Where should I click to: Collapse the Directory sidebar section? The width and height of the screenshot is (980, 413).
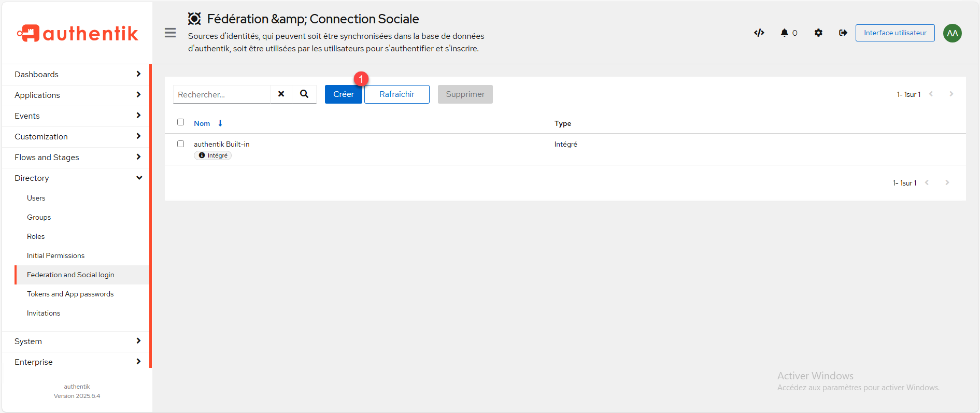pos(77,178)
